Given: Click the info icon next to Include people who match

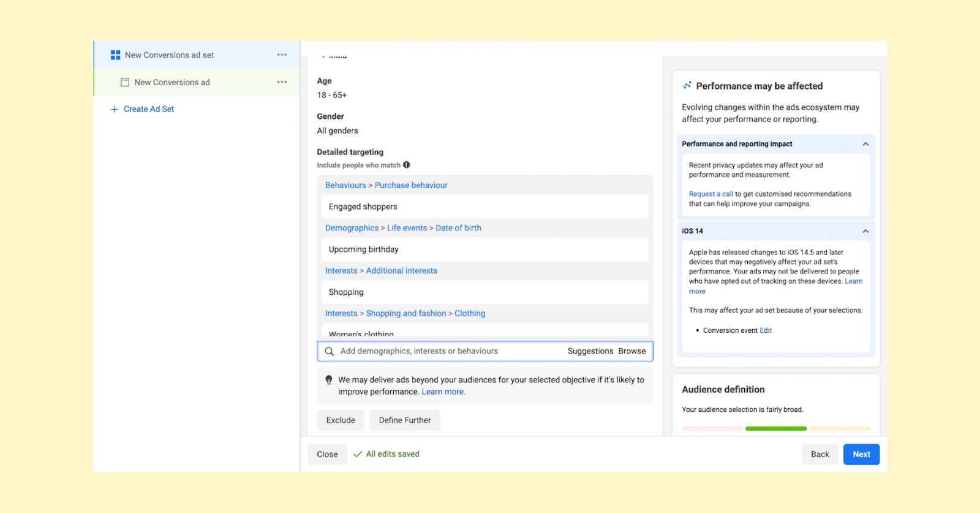Looking at the screenshot, I should [406, 165].
